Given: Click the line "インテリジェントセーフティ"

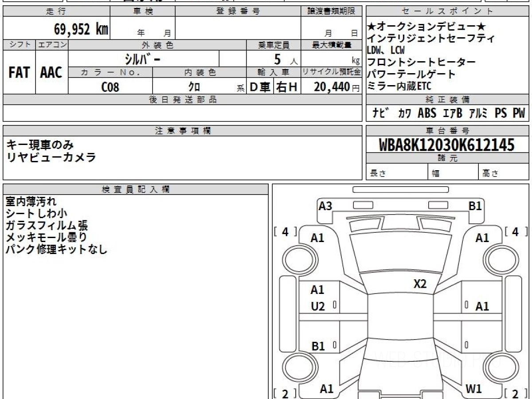Looking at the screenshot, I should click(x=431, y=39).
